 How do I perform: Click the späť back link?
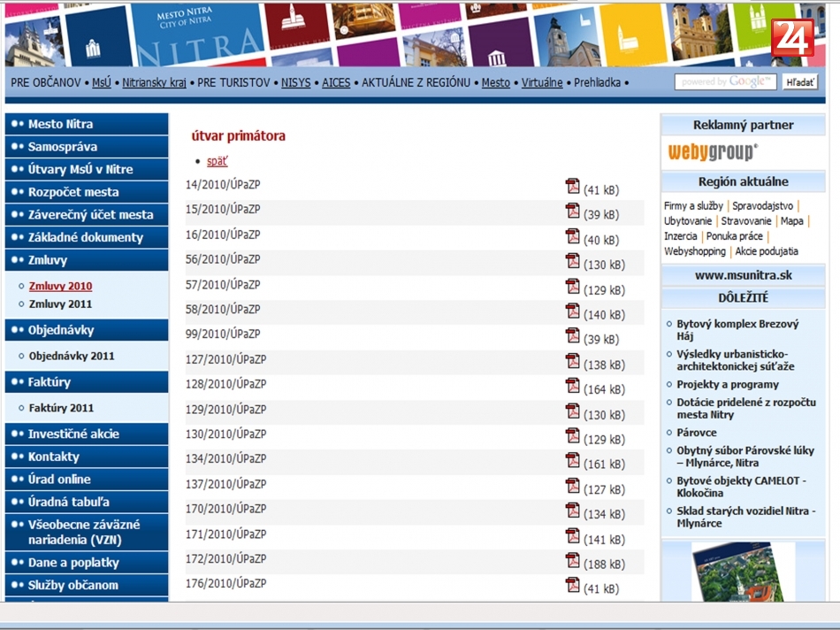coord(217,161)
